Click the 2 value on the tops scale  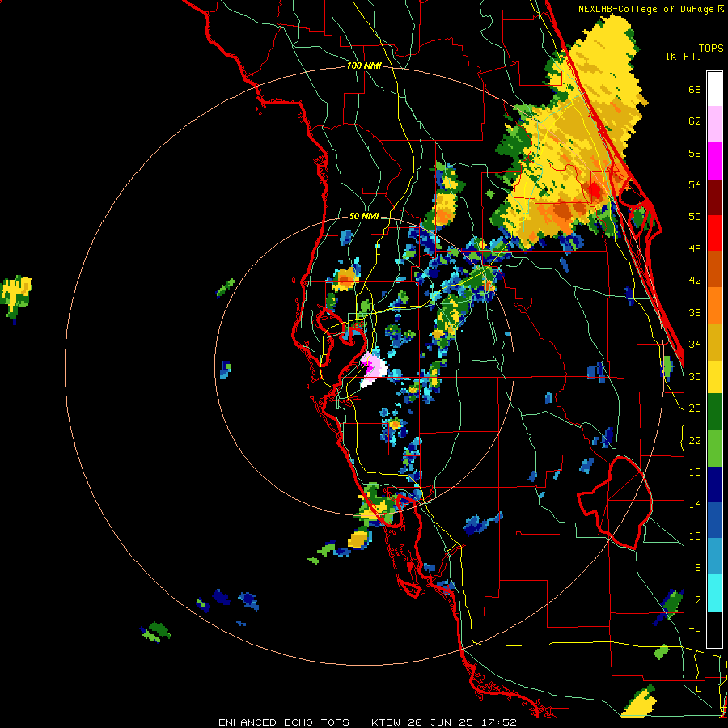(x=698, y=600)
